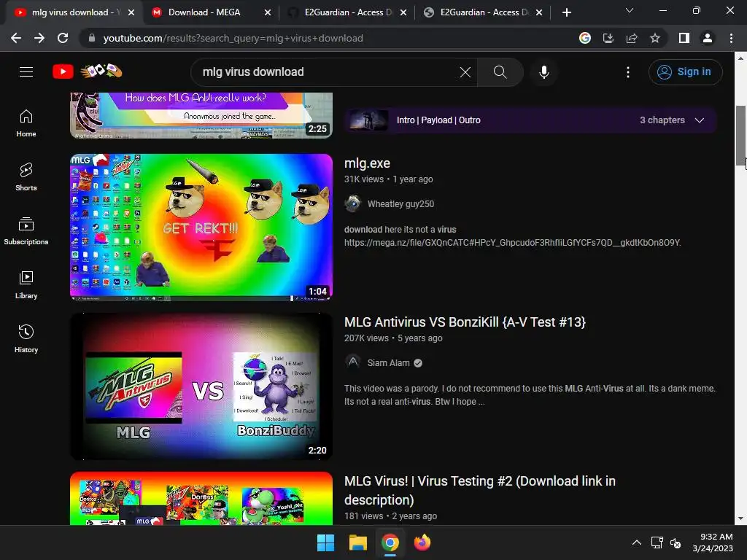747x560 pixels.
Task: Click Wheatley guy250 channel avatar
Action: [352, 203]
